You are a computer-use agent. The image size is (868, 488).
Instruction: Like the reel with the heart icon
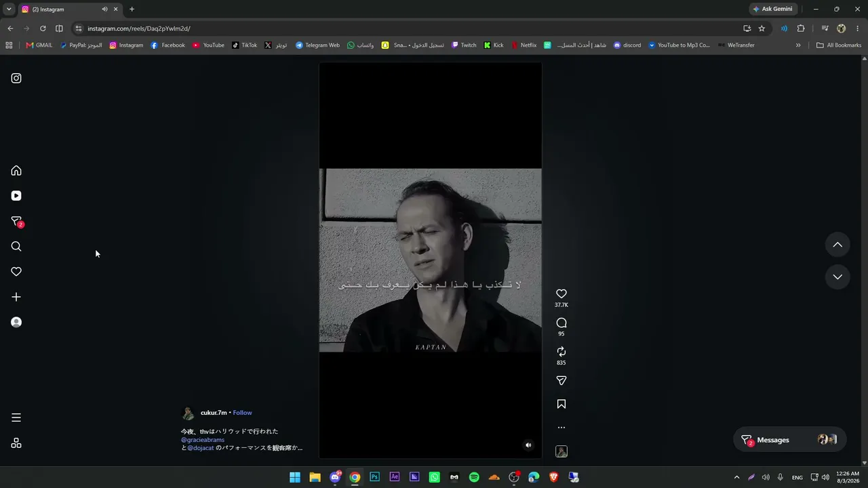pos(561,293)
